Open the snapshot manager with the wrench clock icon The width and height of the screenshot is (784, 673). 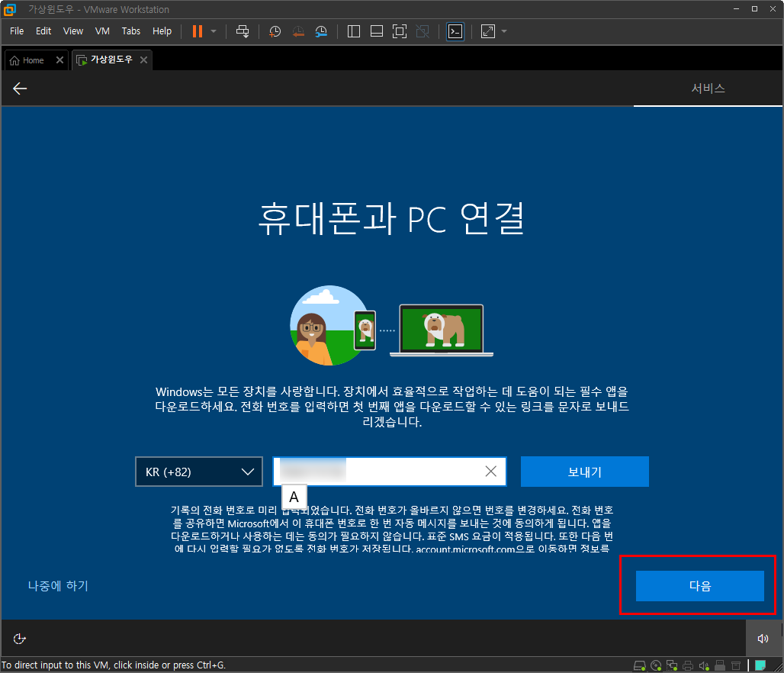[x=321, y=31]
